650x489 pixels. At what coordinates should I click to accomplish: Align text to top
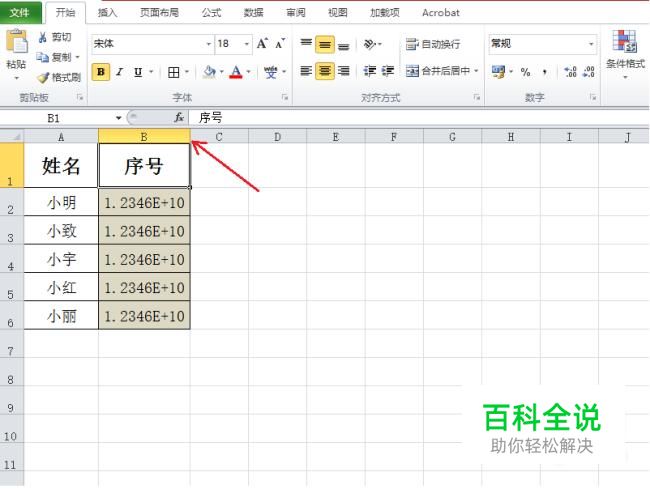306,44
